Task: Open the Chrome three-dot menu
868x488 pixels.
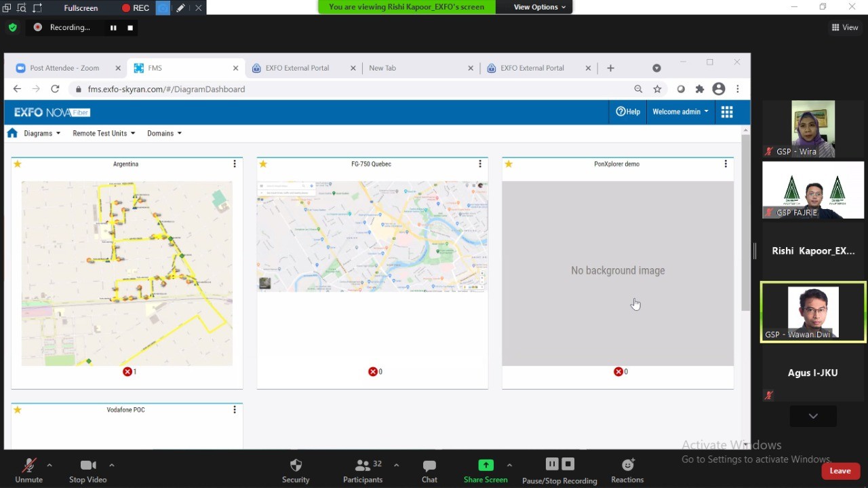Action: click(x=738, y=89)
